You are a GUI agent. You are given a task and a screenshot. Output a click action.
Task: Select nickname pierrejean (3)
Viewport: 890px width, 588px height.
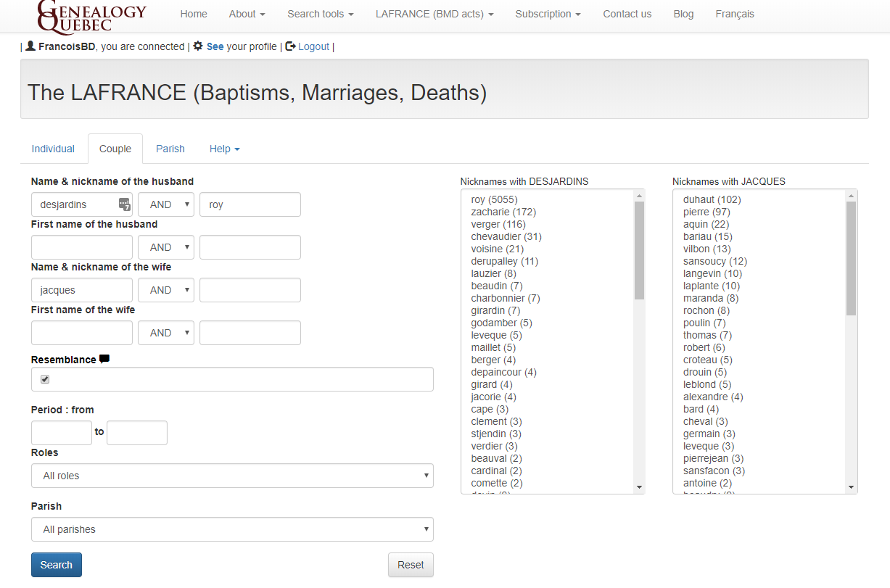[x=714, y=458]
